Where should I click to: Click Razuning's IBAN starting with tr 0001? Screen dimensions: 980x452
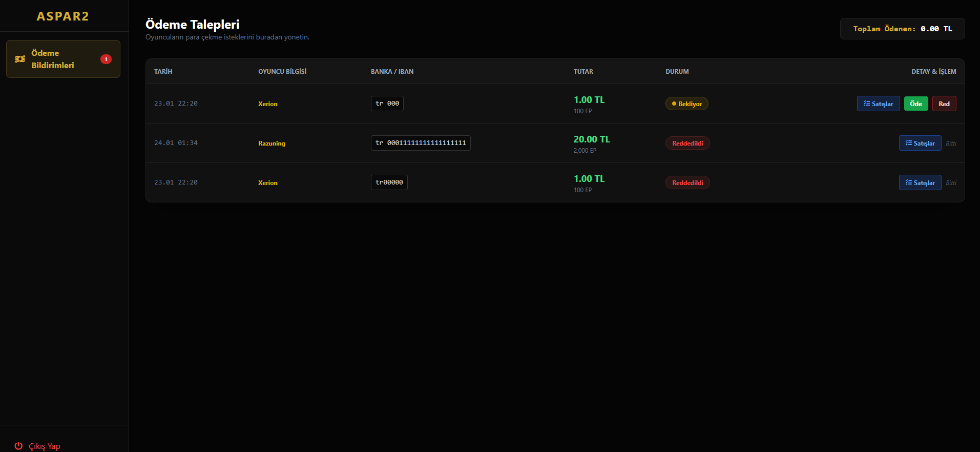420,143
